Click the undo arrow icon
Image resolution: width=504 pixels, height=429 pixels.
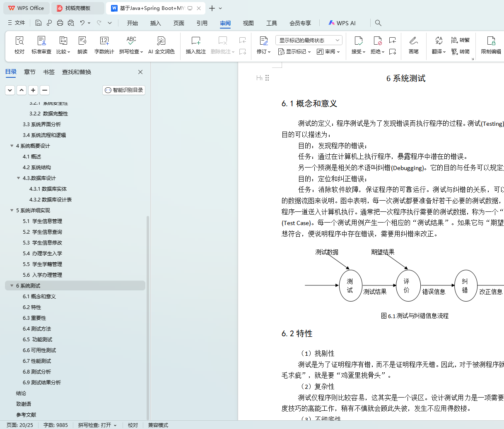(x=82, y=23)
